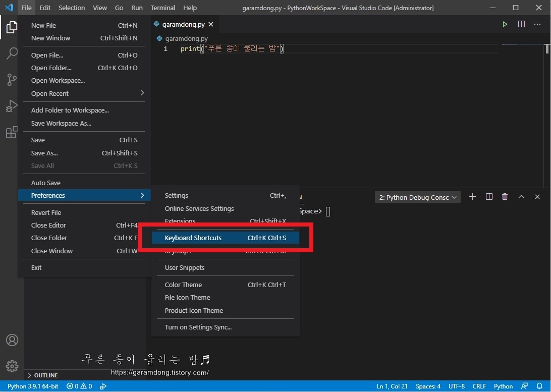The height and width of the screenshot is (392, 551).
Task: Open User Snippets entry
Action: tap(225, 268)
